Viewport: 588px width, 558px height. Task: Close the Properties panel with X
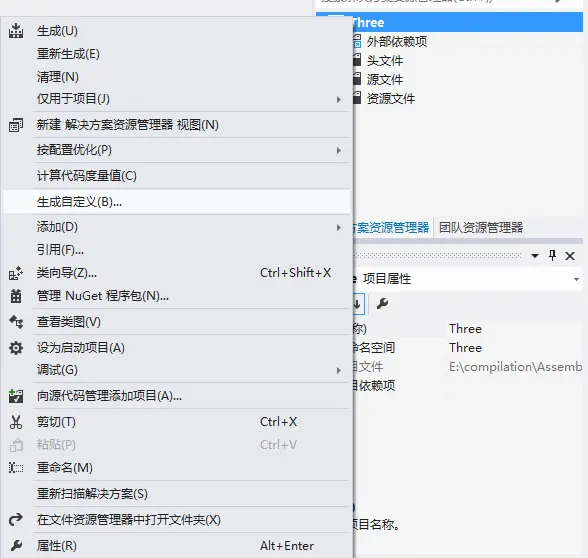click(x=570, y=256)
